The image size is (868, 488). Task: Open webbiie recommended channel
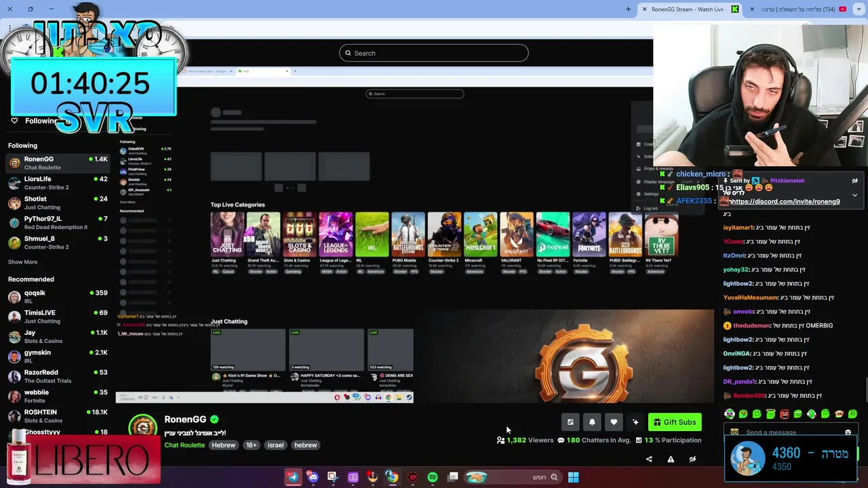(58, 396)
